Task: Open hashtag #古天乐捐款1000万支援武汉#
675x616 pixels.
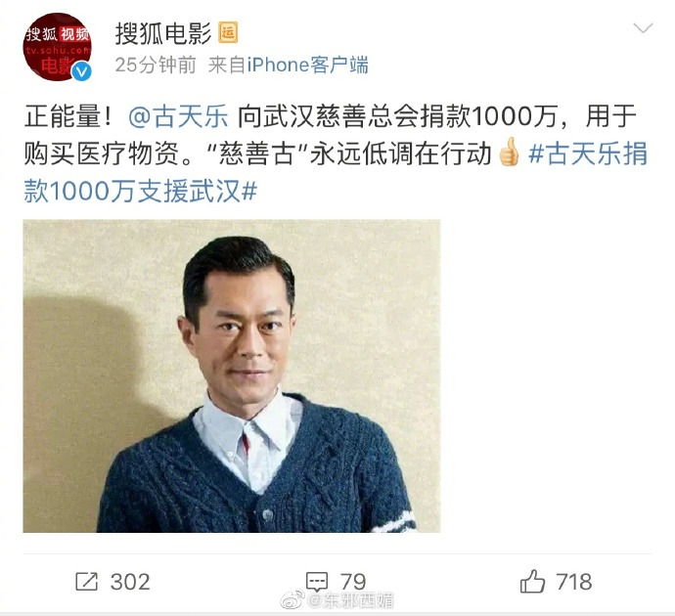Action: click(336, 172)
